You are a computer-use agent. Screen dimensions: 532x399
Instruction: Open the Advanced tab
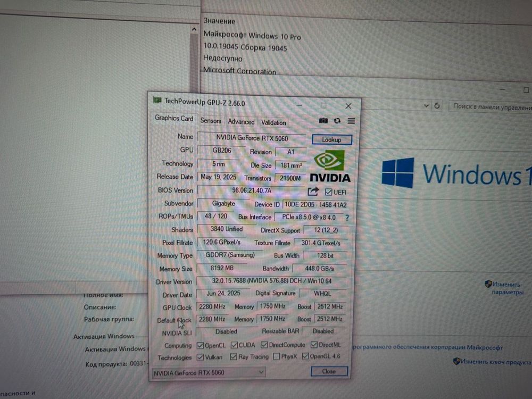pos(241,121)
